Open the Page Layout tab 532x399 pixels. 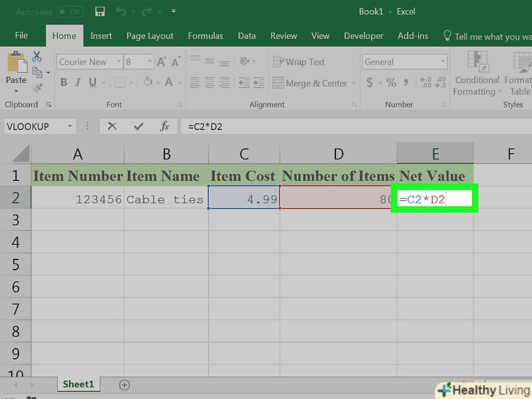150,36
